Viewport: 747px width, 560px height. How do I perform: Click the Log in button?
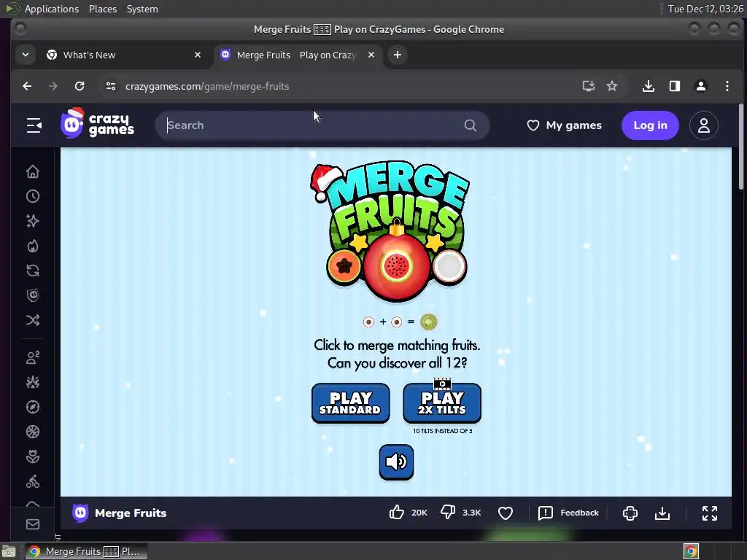(x=650, y=125)
